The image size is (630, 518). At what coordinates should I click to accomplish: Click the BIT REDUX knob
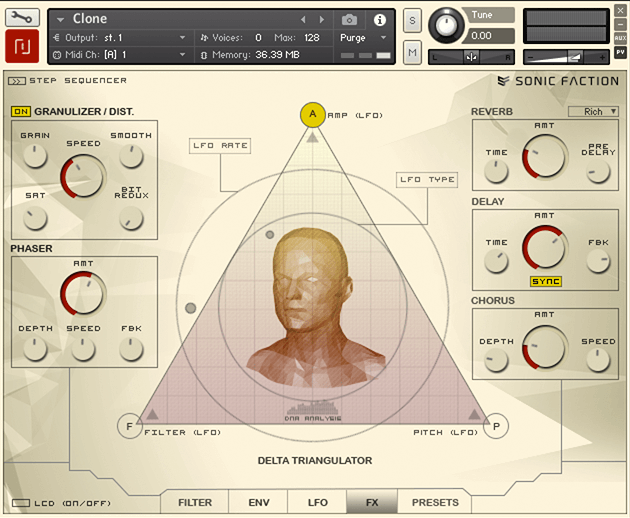click(131, 219)
